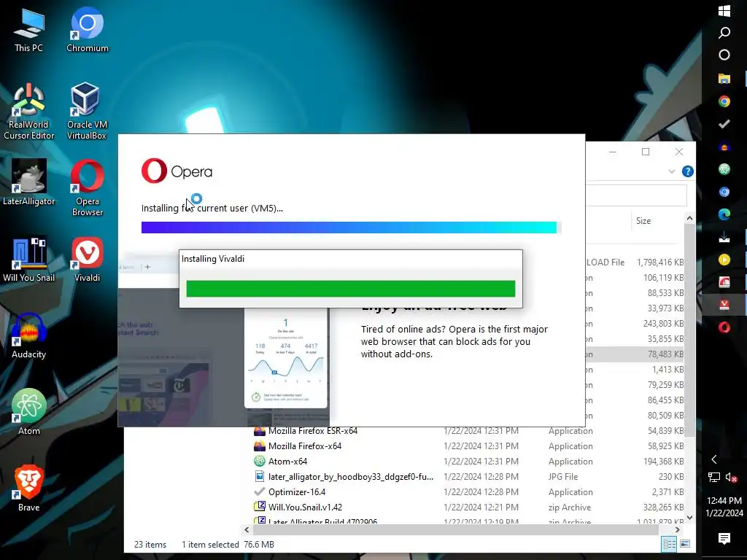Open the Atom taskbar icon

click(x=724, y=169)
